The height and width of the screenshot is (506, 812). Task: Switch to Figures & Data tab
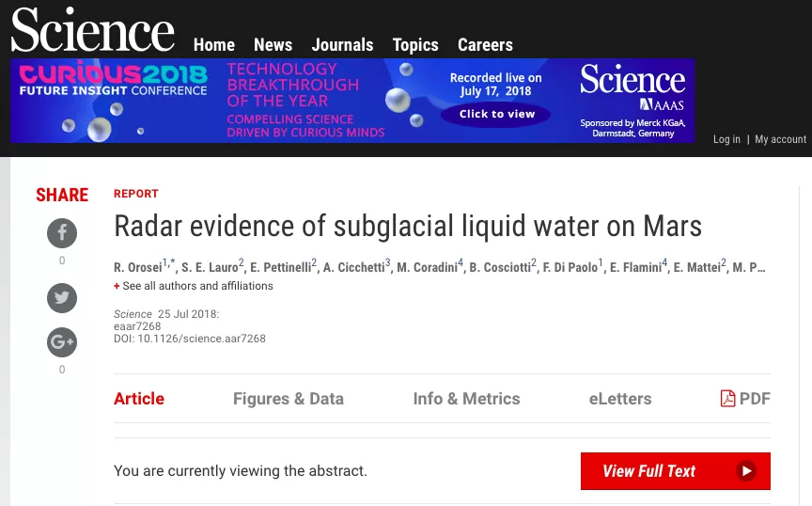(x=289, y=399)
